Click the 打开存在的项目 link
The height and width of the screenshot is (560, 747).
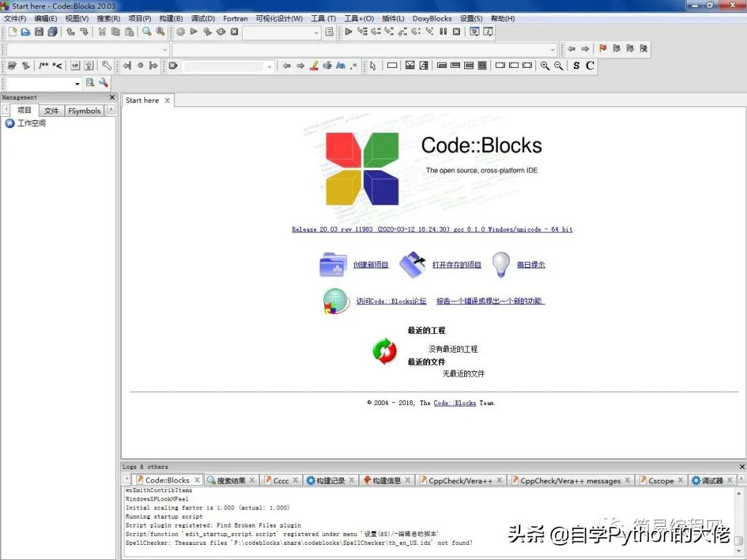point(456,265)
